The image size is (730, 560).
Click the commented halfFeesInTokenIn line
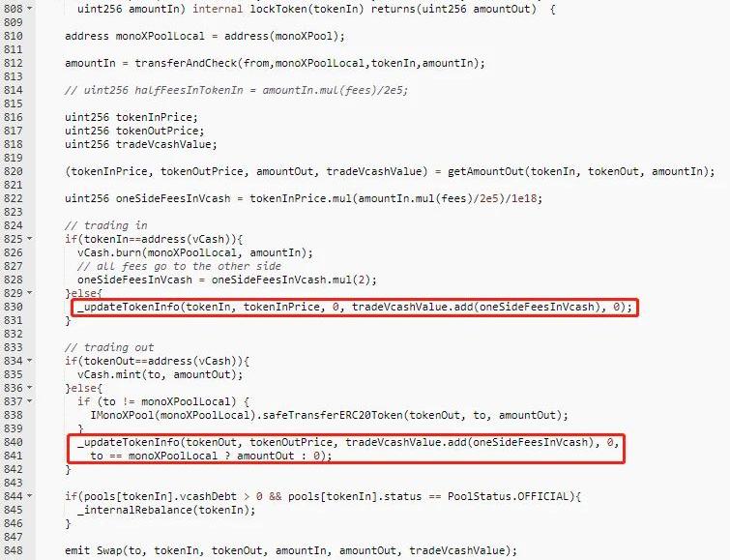pyautogui.click(x=237, y=90)
